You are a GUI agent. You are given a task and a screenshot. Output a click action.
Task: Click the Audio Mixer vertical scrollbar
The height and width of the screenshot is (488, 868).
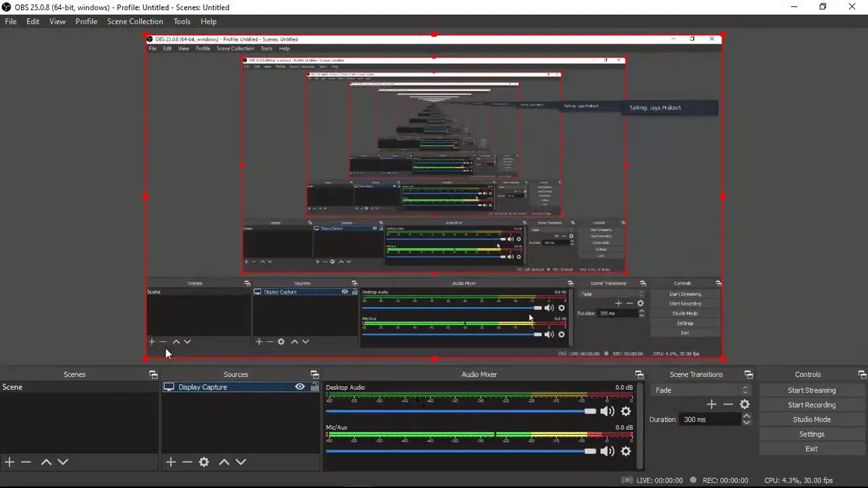tap(639, 426)
